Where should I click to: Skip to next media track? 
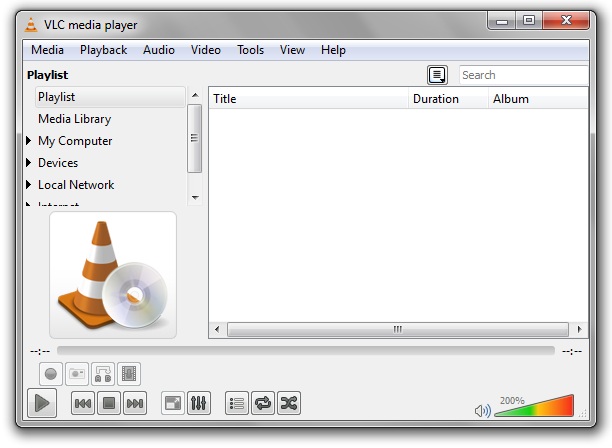pos(135,403)
